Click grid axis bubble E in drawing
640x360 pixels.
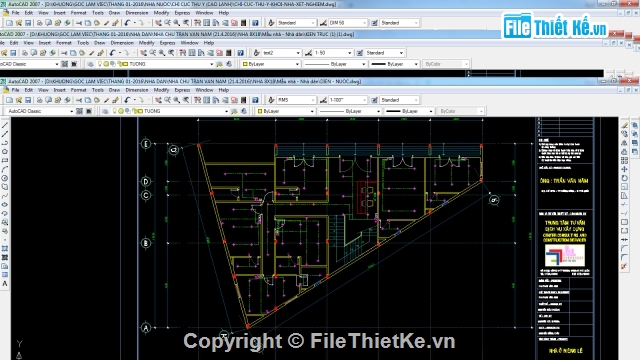click(146, 144)
